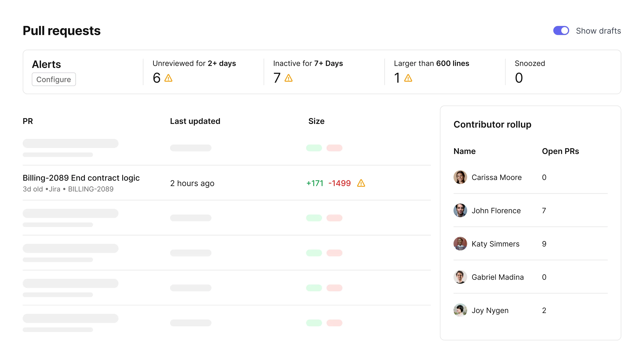Select the Snoozed alerts count

(x=519, y=78)
